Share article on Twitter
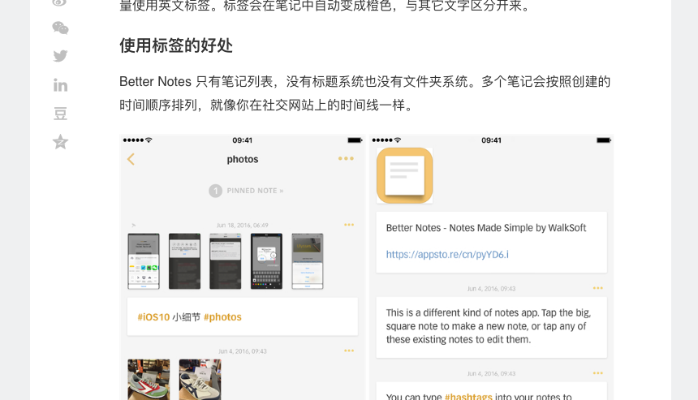Screen dimensions: 698x400 (60, 56)
